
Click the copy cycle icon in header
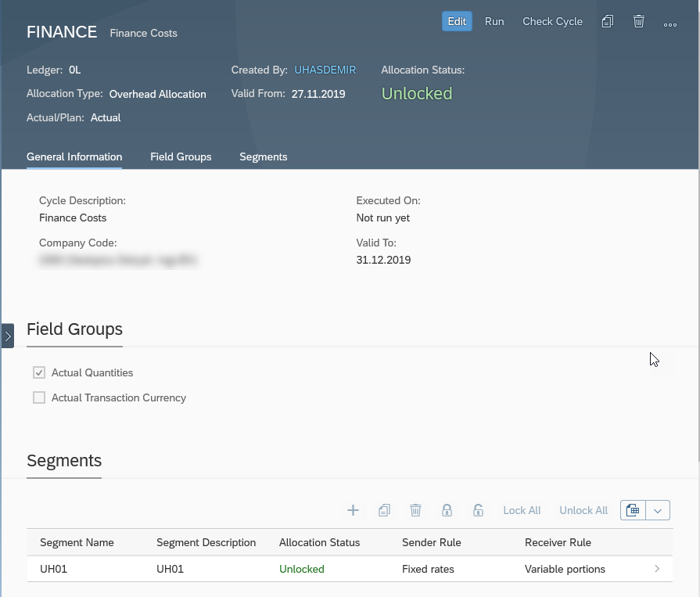click(608, 22)
